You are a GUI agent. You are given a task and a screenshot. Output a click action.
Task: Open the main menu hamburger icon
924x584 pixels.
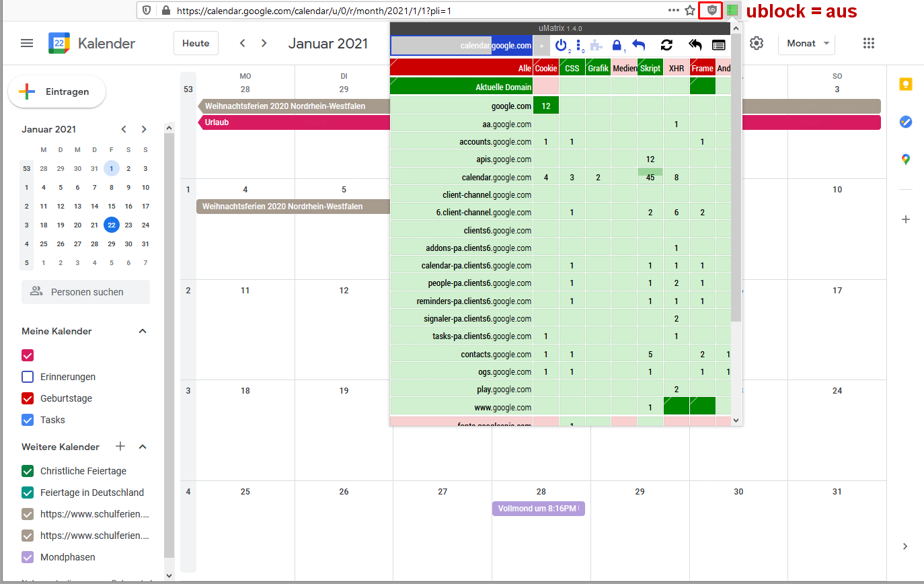coord(27,43)
